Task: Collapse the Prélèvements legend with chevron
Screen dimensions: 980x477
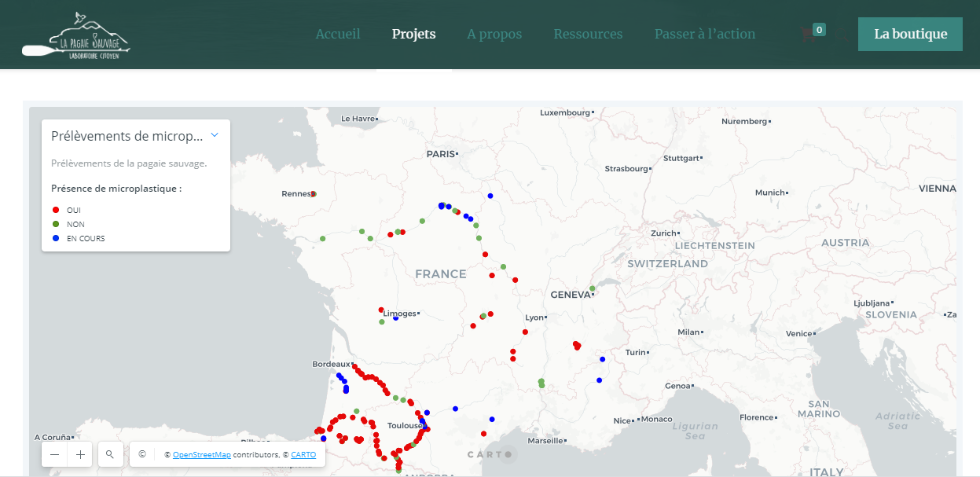Action: [x=215, y=135]
